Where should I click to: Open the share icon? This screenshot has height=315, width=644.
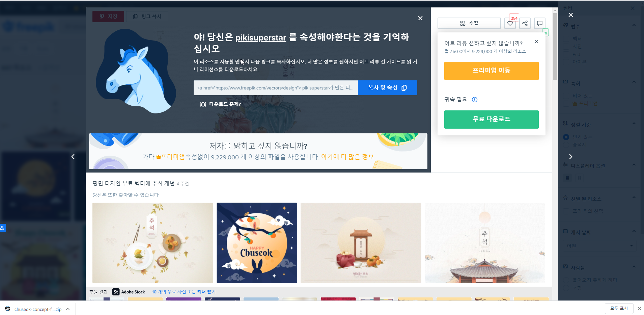[525, 23]
